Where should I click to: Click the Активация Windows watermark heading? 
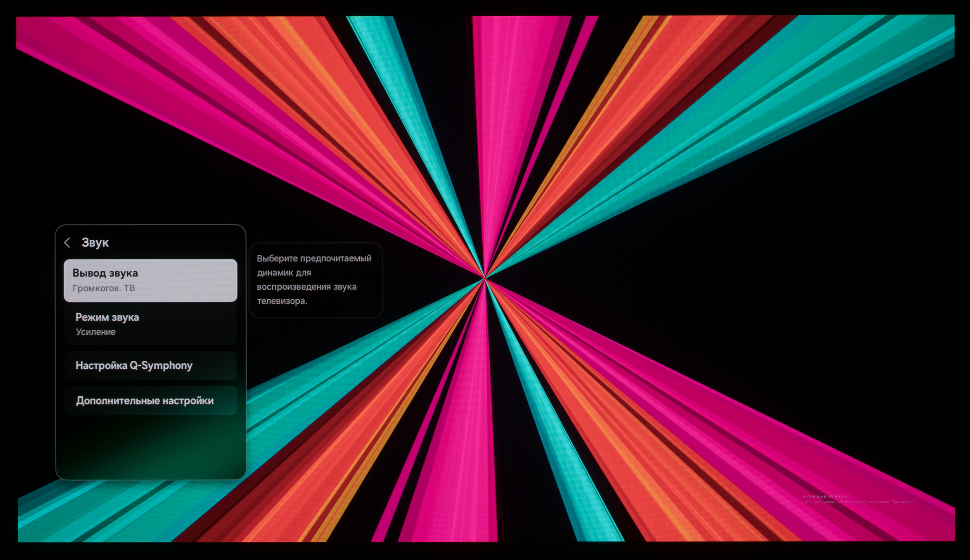point(824,496)
